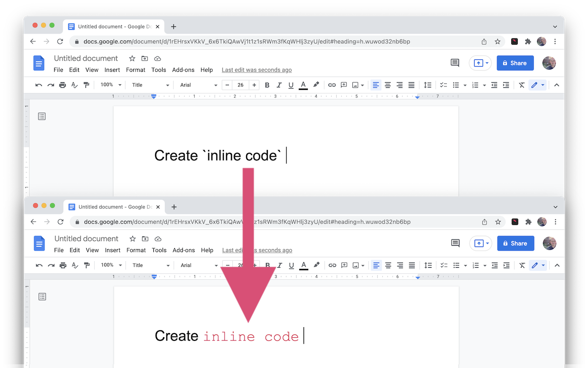Select Center align in top window
Viewport: 588px width, 368px height.
(388, 85)
